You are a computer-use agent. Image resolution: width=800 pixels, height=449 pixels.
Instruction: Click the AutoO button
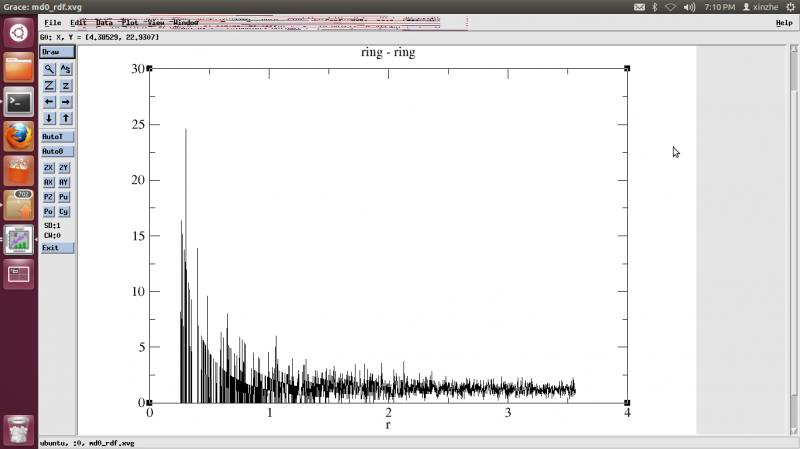tap(57, 151)
